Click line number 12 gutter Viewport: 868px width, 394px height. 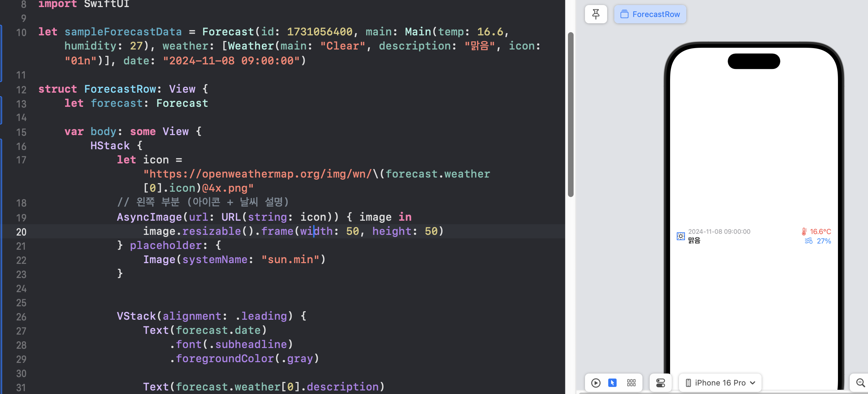coord(21,90)
